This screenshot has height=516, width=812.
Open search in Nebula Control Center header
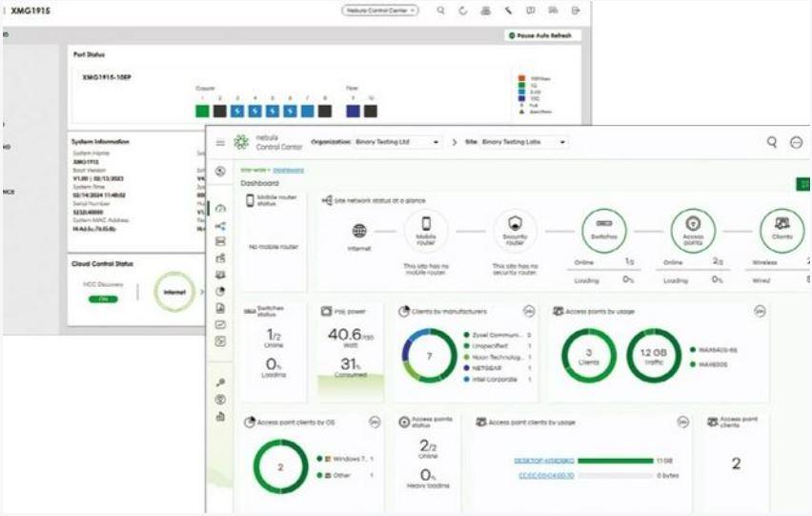[772, 142]
